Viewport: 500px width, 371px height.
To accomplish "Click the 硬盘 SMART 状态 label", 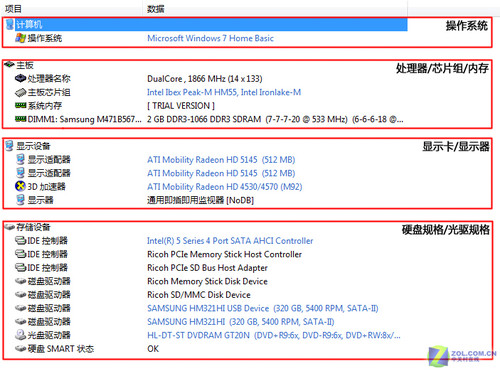I will click(61, 349).
